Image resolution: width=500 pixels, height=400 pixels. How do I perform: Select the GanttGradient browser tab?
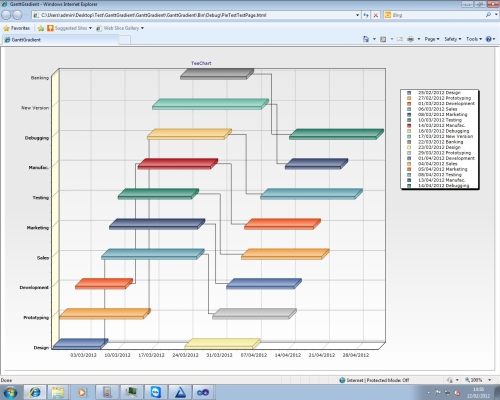point(60,40)
